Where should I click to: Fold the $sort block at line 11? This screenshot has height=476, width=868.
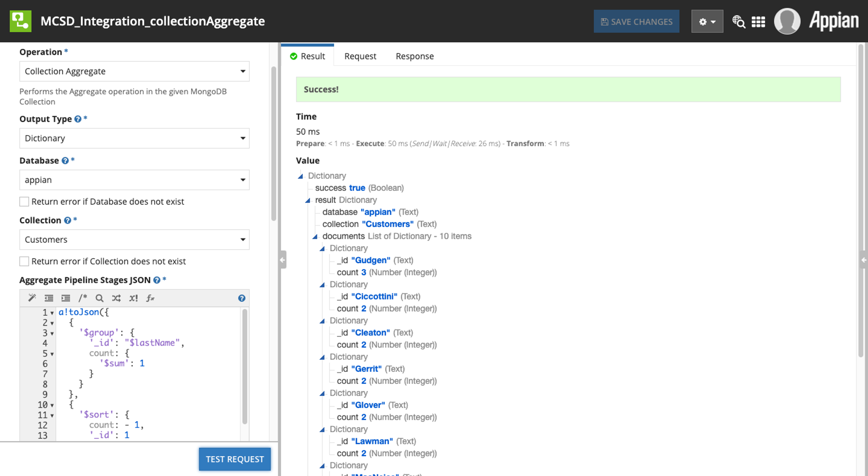coord(52,415)
